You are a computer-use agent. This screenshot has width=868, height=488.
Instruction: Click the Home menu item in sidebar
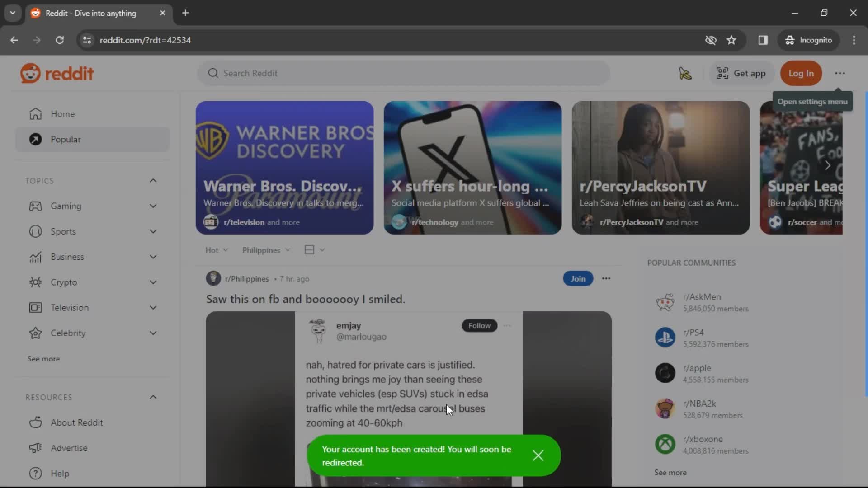click(62, 114)
